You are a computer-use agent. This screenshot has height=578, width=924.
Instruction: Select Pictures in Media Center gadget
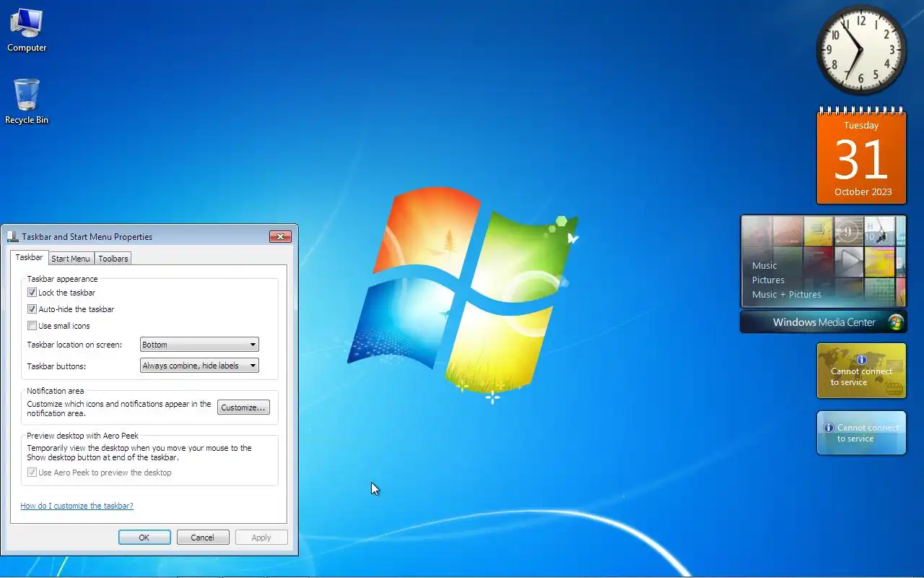coord(768,280)
